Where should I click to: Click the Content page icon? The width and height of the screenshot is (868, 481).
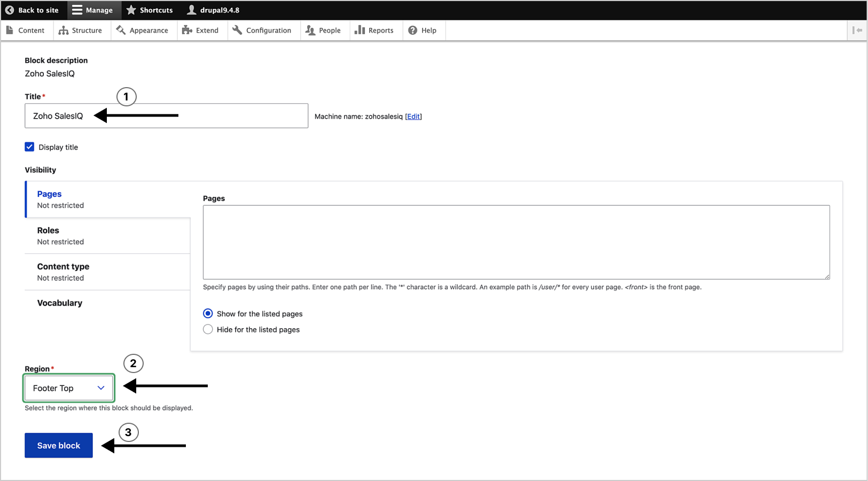[x=10, y=30]
